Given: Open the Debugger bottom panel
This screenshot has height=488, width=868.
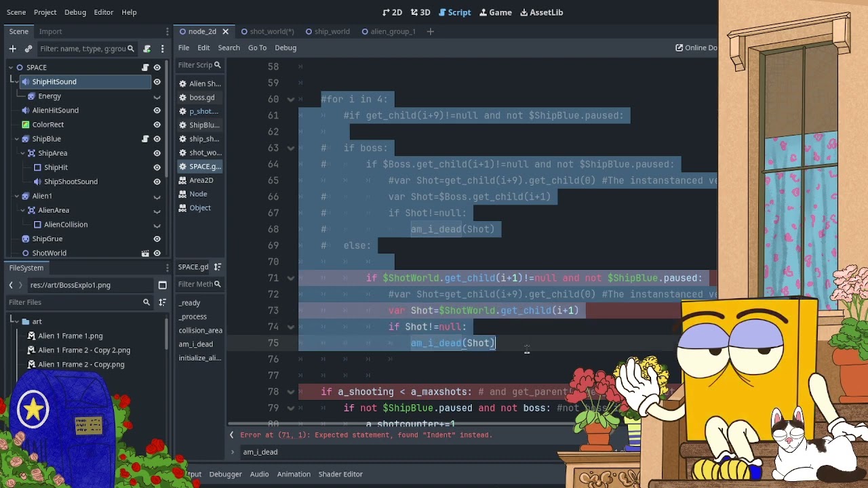Looking at the screenshot, I should tap(225, 474).
